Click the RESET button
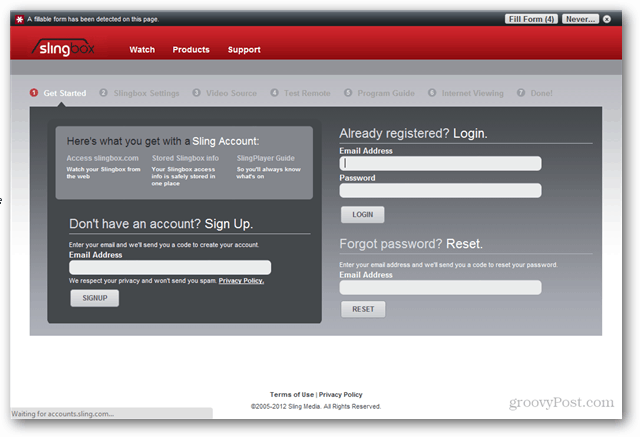This screenshot has height=437, width=640. (x=363, y=309)
